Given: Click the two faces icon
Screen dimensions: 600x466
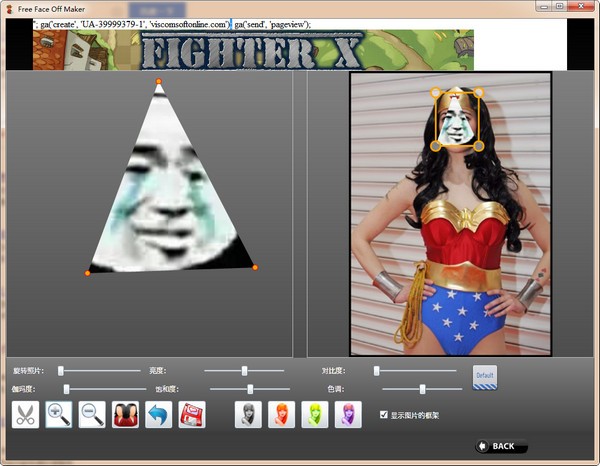Looking at the screenshot, I should pyautogui.click(x=125, y=415).
